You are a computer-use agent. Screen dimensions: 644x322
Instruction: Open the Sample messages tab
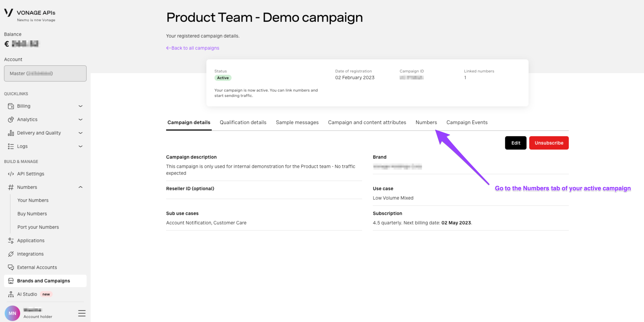(297, 122)
